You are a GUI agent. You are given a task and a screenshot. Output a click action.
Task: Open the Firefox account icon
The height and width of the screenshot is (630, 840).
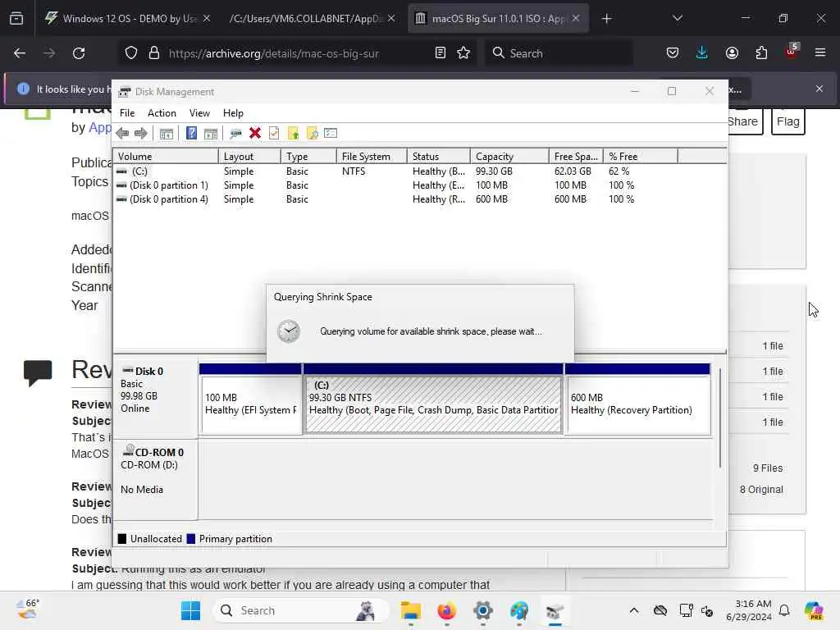point(732,52)
